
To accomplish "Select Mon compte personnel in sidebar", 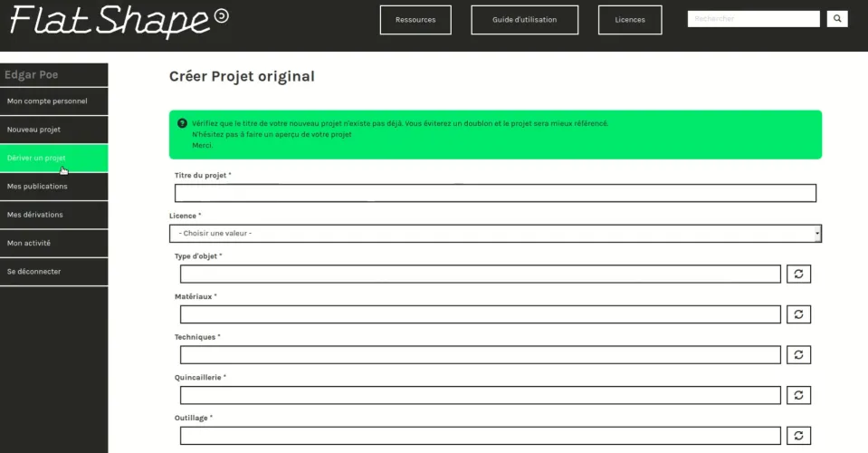I will [x=53, y=101].
